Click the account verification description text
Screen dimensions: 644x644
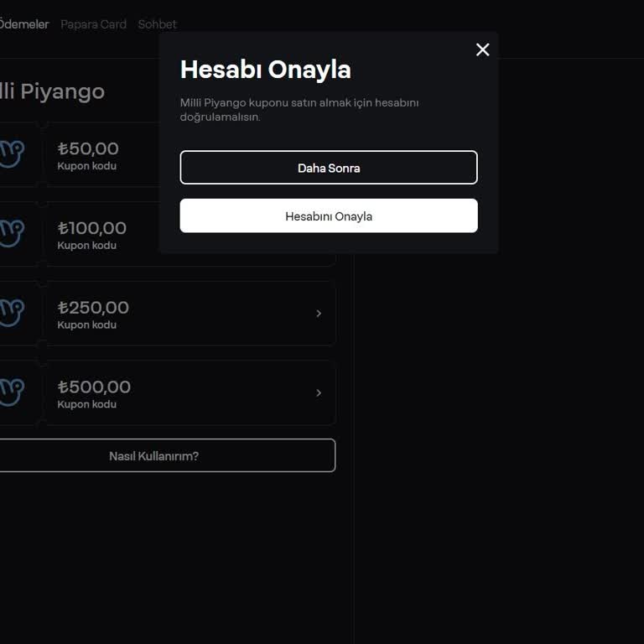[299, 110]
